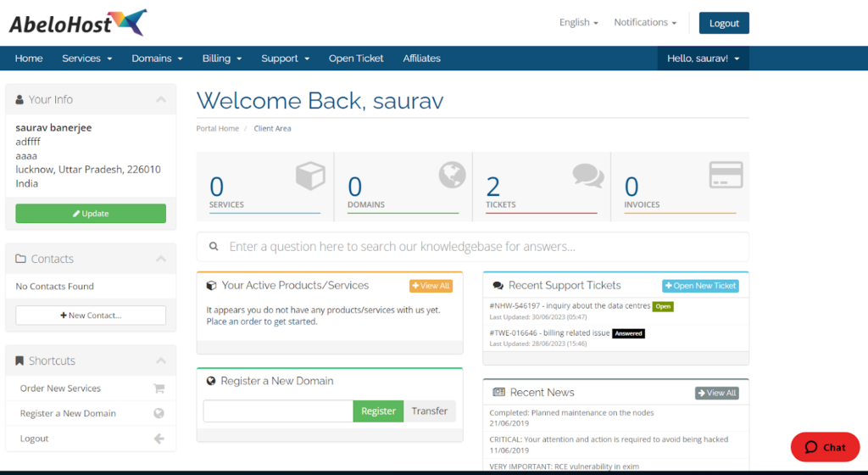Viewport: 868px width, 475px height.
Task: Click the domain name input field
Action: click(x=278, y=411)
